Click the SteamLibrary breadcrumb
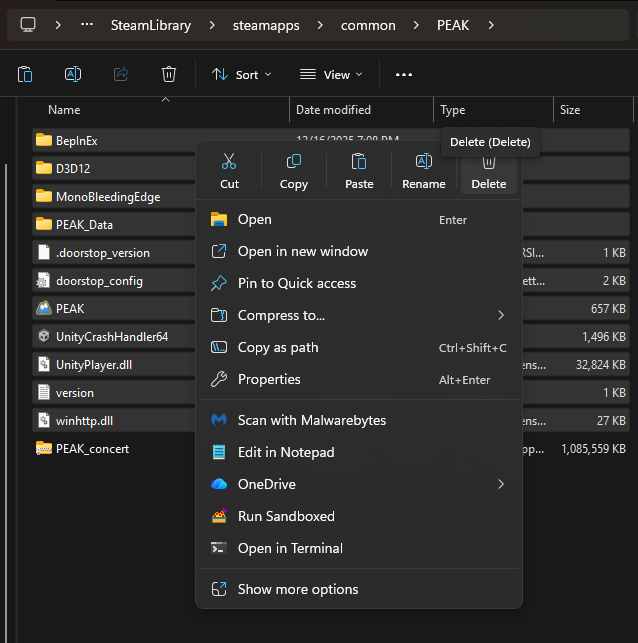The height and width of the screenshot is (643, 638). coord(150,25)
